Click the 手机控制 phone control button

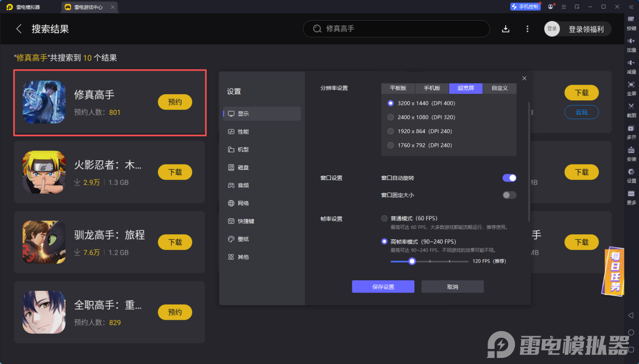(x=525, y=7)
